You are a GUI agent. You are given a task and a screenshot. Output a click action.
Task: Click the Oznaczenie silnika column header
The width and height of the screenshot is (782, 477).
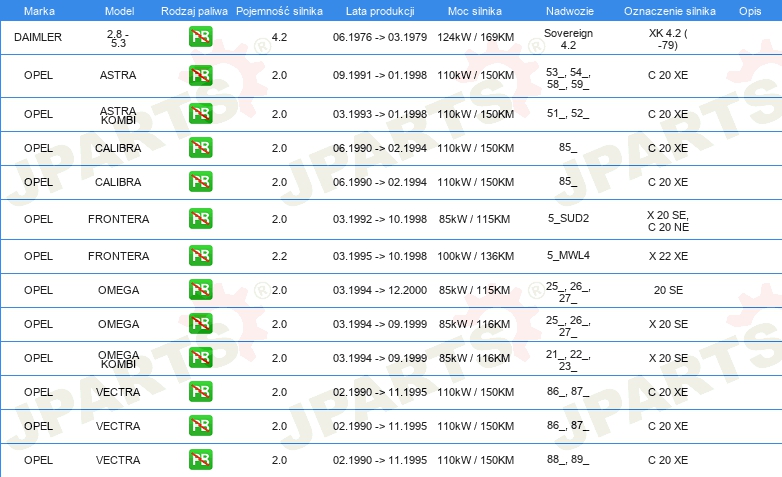pos(670,11)
